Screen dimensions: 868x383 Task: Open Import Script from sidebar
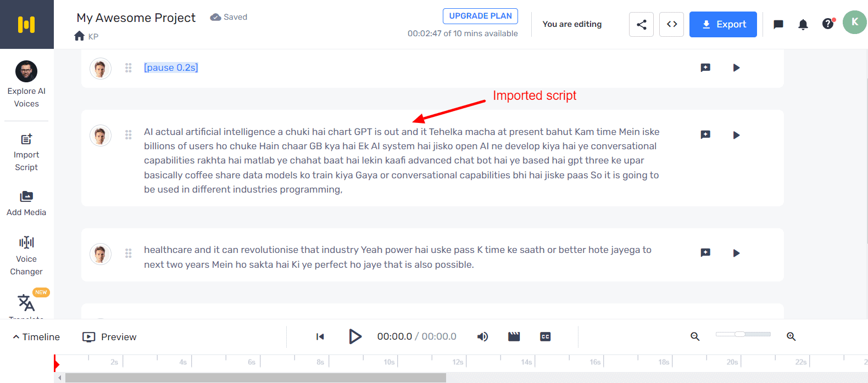pyautogui.click(x=26, y=153)
